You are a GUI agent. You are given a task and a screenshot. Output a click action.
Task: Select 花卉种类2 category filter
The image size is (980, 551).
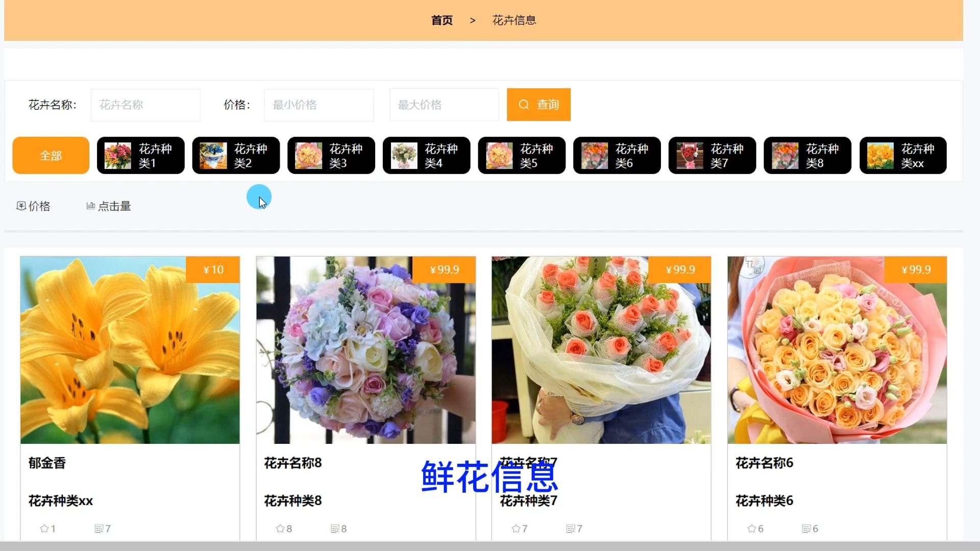point(236,155)
